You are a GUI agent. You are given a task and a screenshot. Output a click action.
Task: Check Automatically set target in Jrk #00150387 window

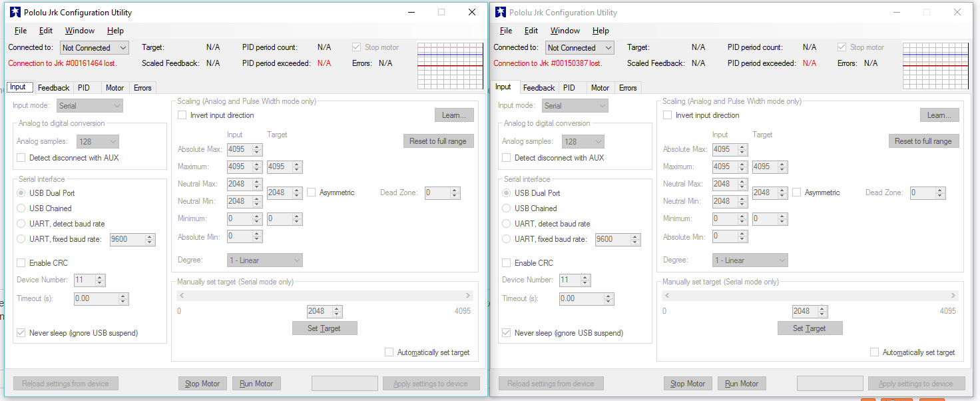tap(875, 352)
